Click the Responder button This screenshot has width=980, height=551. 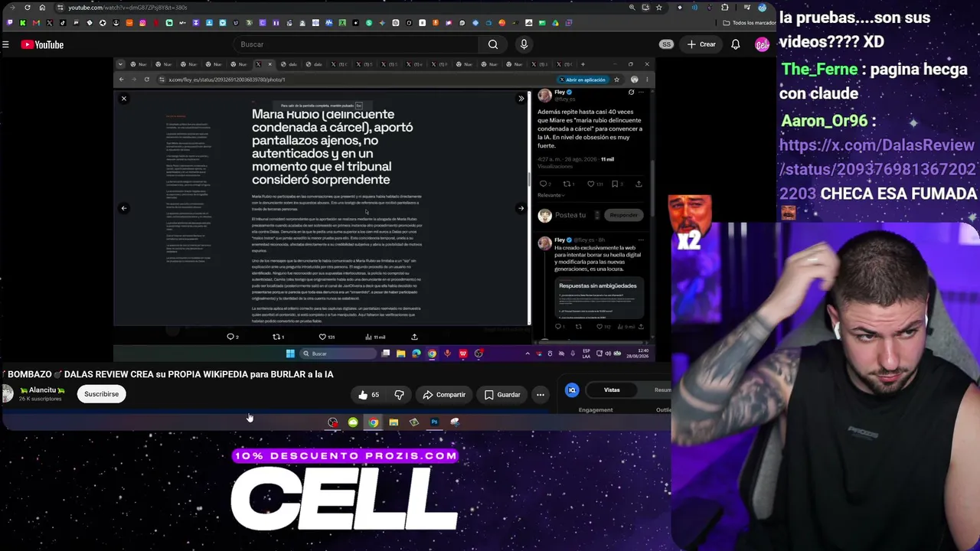(x=623, y=215)
